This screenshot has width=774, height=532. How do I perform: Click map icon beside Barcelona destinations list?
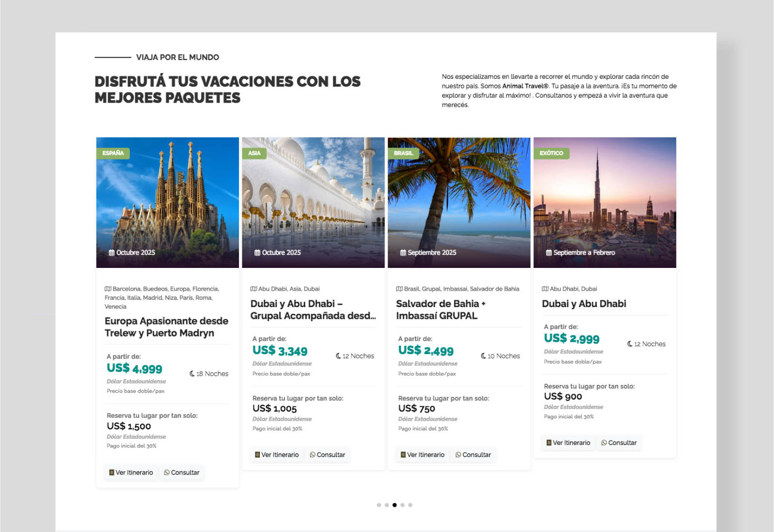pyautogui.click(x=108, y=289)
